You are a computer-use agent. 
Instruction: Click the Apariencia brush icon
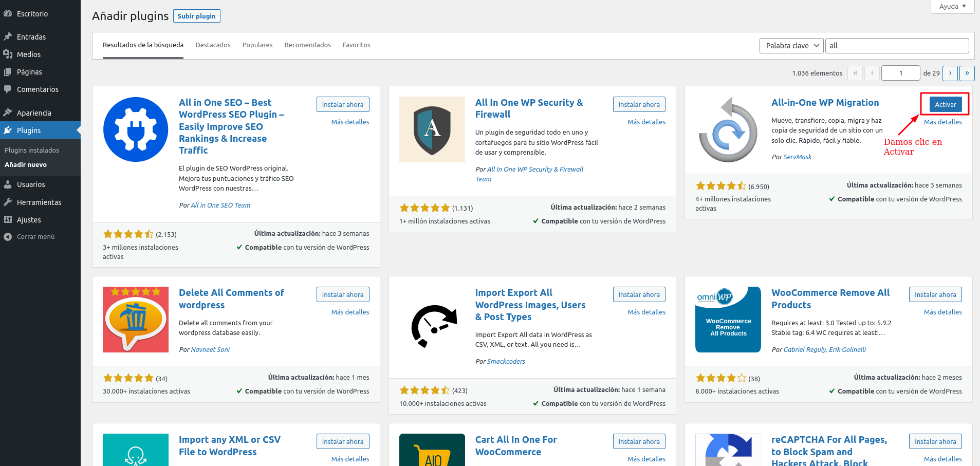8,113
